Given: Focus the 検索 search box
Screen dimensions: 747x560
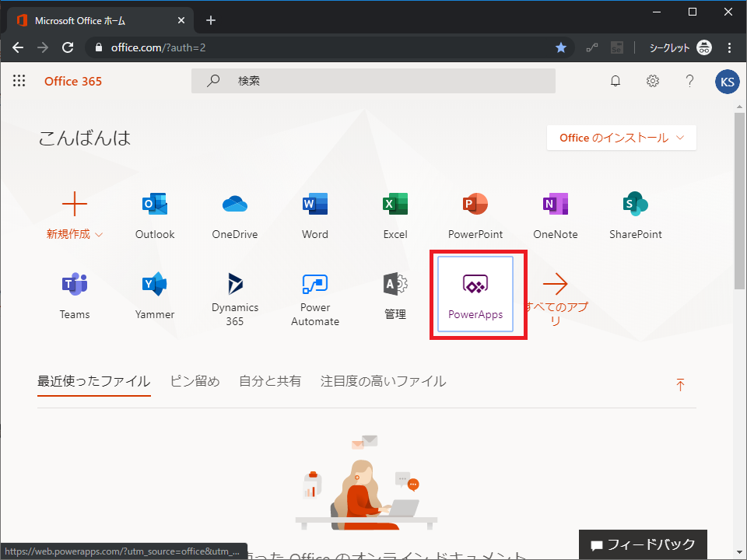Looking at the screenshot, I should [373, 81].
